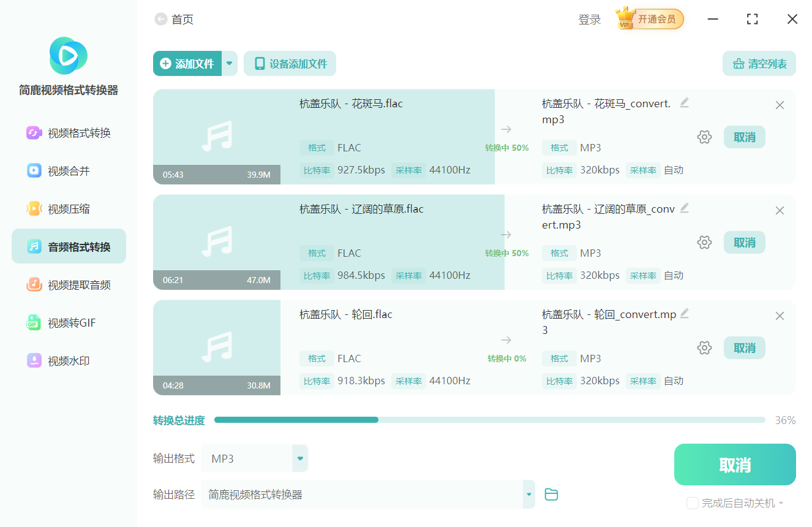Switch to 视频格式转换 in sidebar
Screen dimensions: 812x527
(x=69, y=133)
